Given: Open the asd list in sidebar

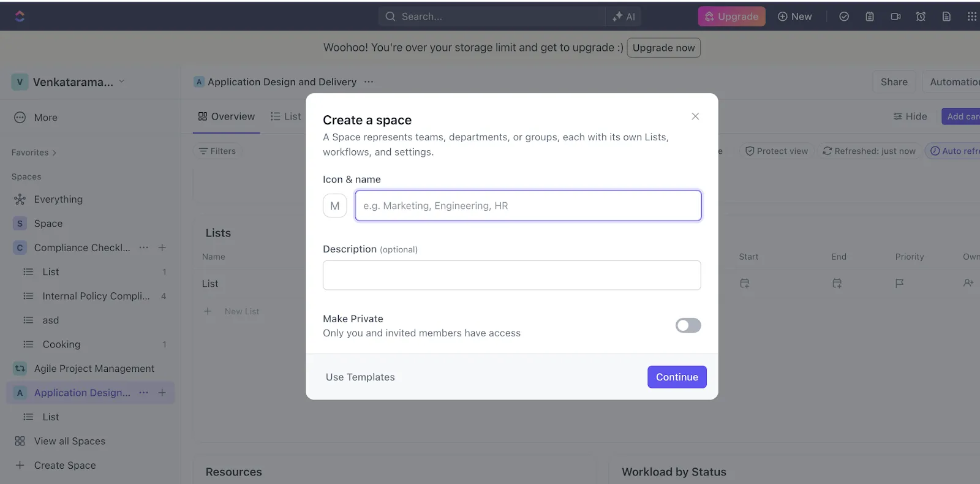Looking at the screenshot, I should (51, 320).
